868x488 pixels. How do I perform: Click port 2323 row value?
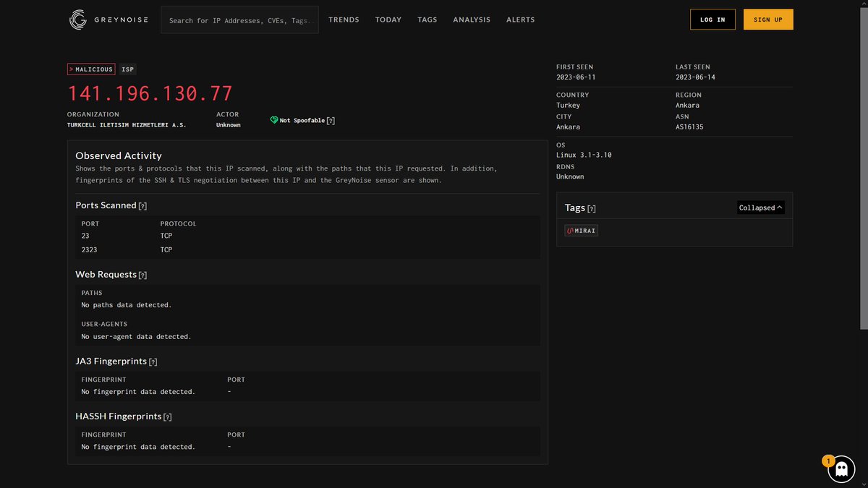point(90,250)
